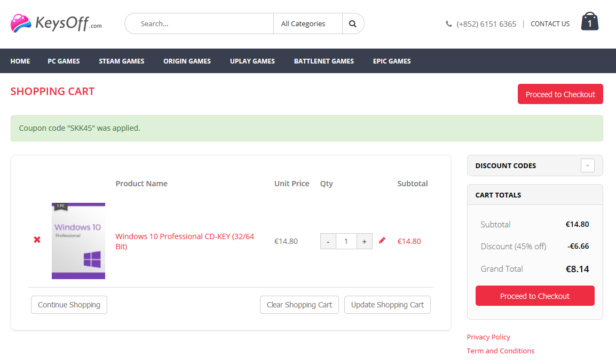Click the top Proceed to Checkout button

(x=560, y=94)
